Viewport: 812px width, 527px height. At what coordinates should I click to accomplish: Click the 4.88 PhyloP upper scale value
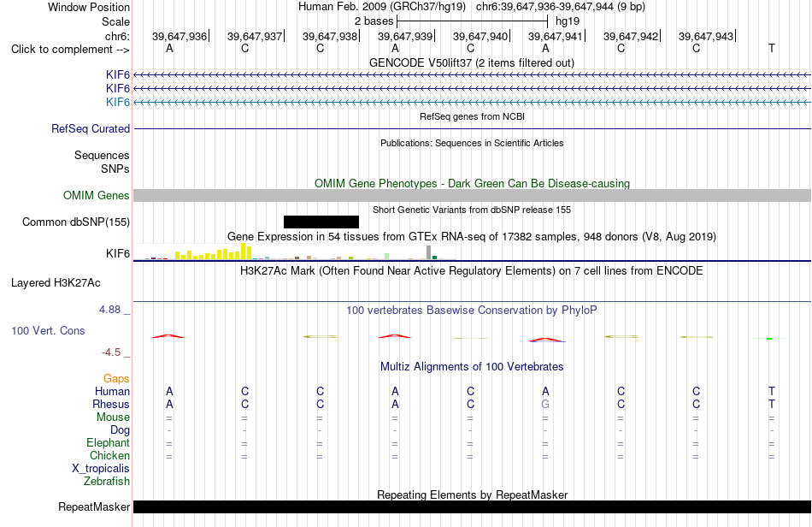109,310
